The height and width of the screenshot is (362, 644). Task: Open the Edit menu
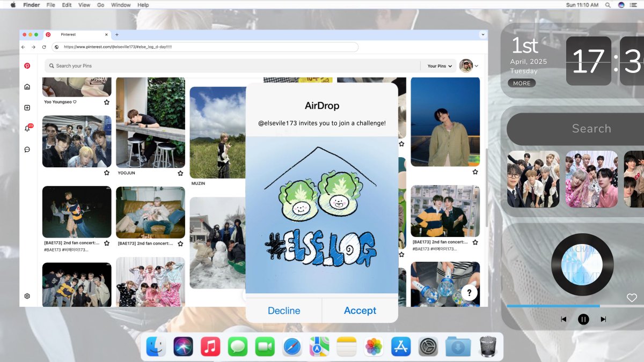[67, 5]
